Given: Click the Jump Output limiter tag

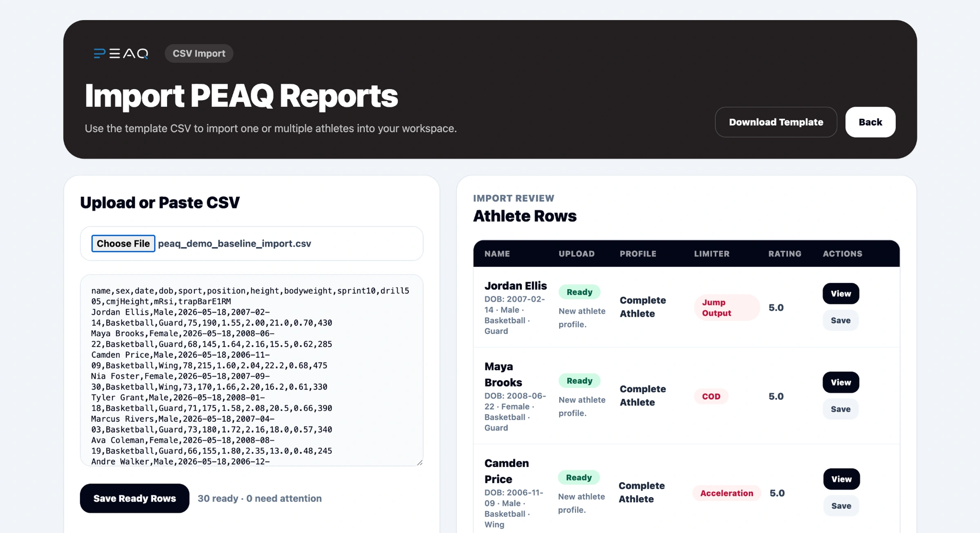Looking at the screenshot, I should click(x=727, y=308).
